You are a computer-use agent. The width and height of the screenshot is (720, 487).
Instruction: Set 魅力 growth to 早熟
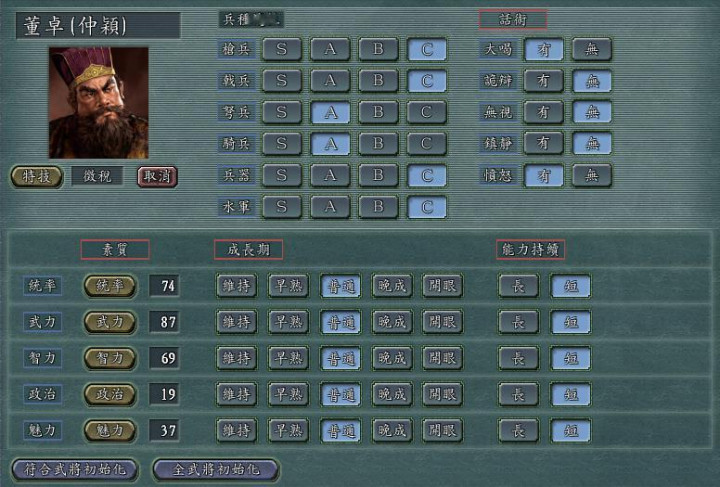[288, 431]
